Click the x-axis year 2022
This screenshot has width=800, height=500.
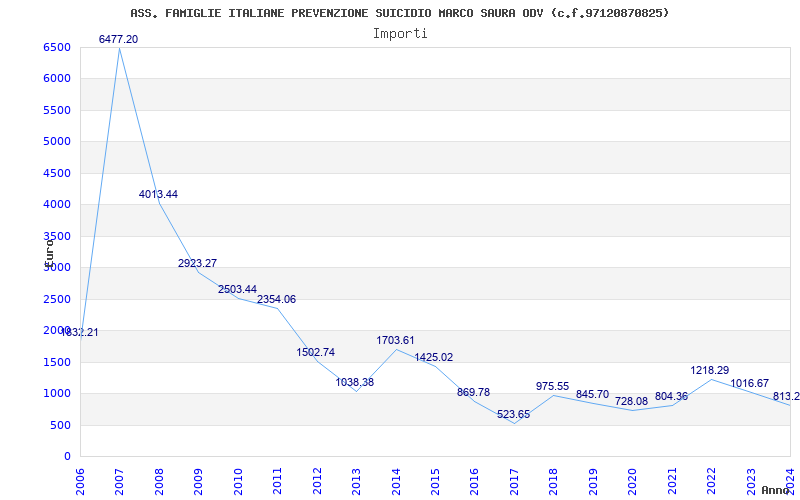[x=711, y=481]
